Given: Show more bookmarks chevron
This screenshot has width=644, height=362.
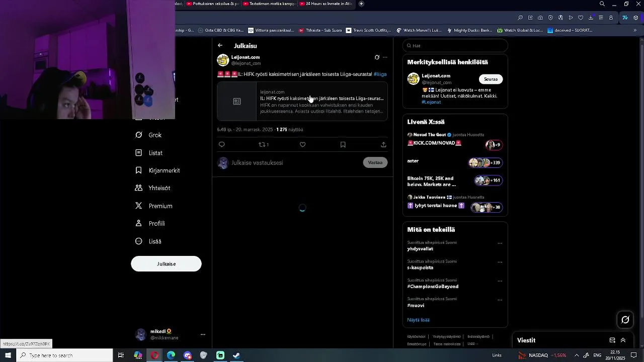Looking at the screenshot, I should coord(635,30).
